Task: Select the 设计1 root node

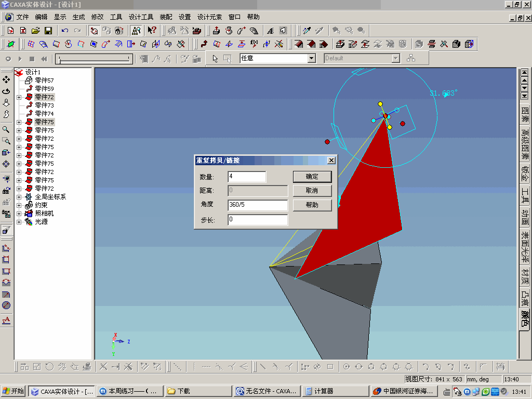Action: tap(33, 72)
